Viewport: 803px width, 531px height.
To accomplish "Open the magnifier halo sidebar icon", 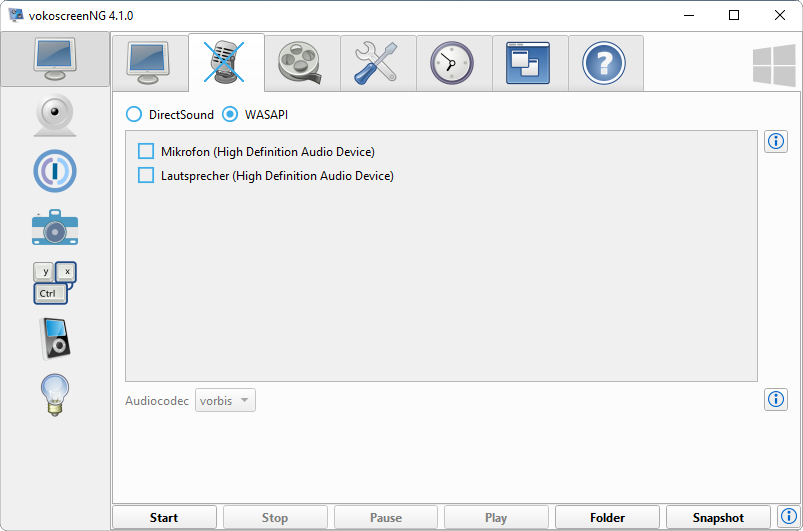I will (55, 171).
